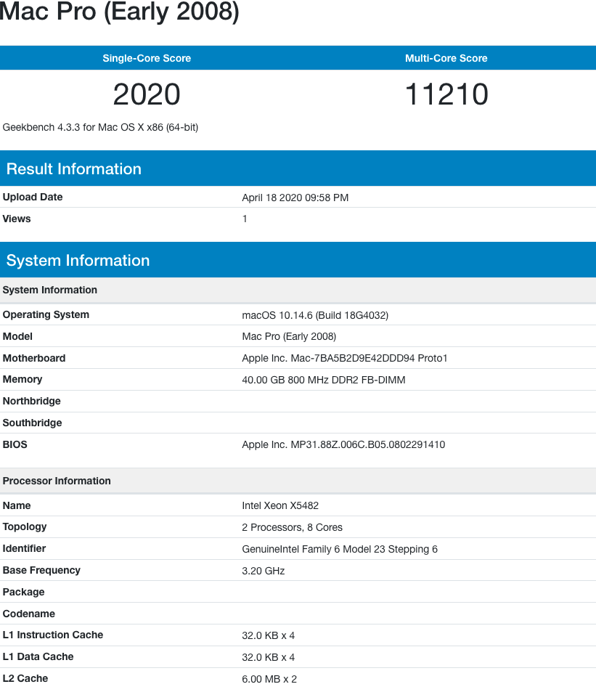Click the MP31.88Z.006C.B05.0802291410 BIOS value
596x700 pixels.
click(343, 444)
